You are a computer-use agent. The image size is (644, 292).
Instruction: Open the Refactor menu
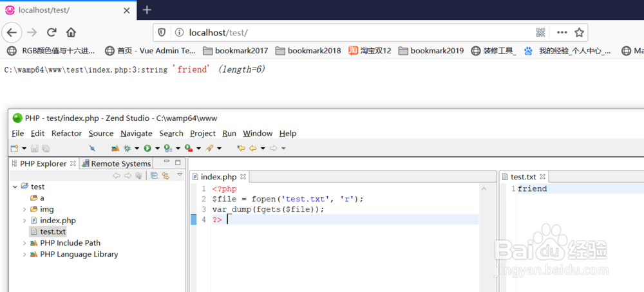point(66,133)
